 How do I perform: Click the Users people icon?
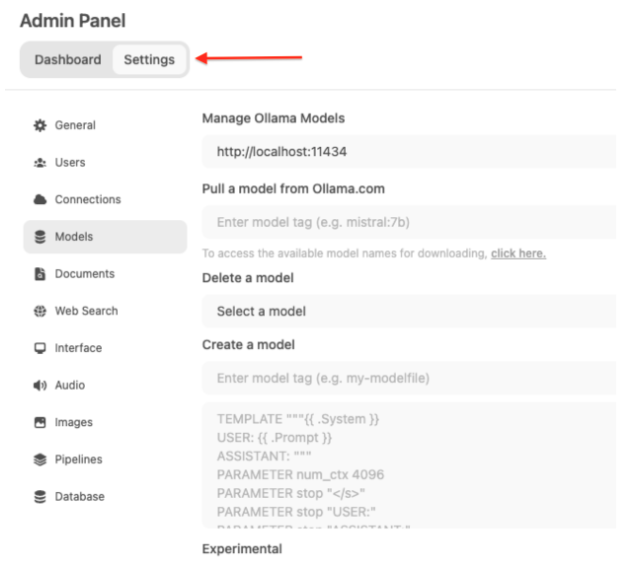(40, 163)
